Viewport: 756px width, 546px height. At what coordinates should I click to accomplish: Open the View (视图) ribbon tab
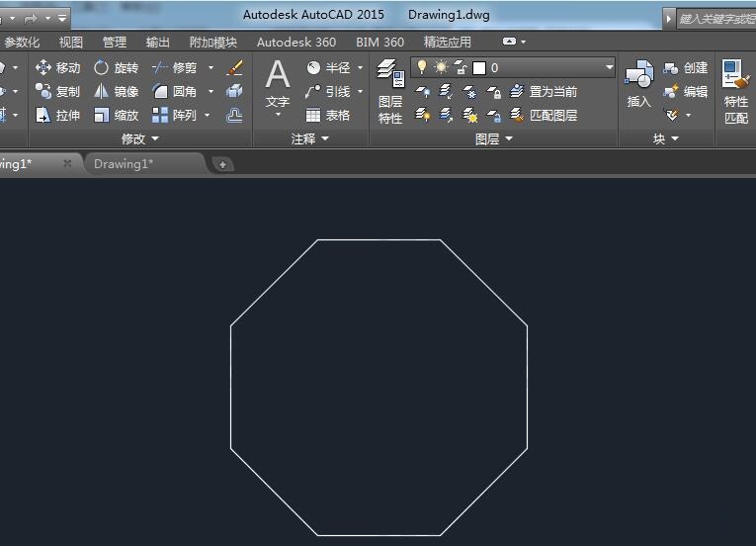click(71, 42)
